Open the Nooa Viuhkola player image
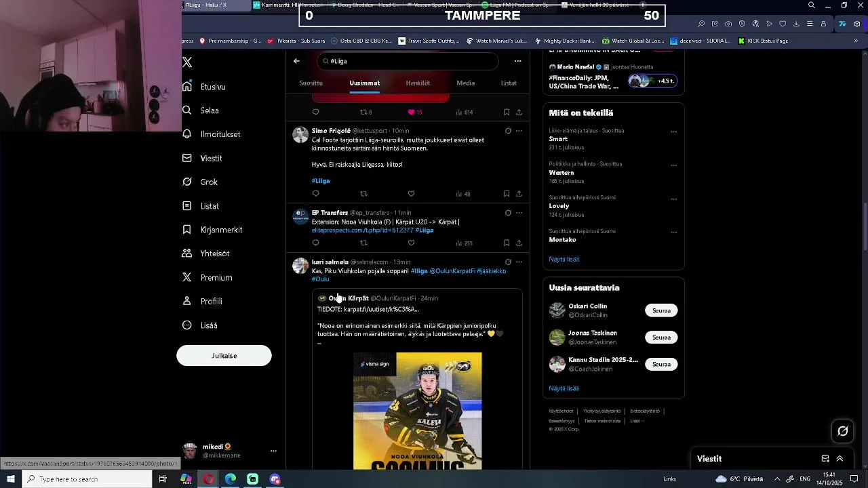The image size is (868, 488). [418, 411]
